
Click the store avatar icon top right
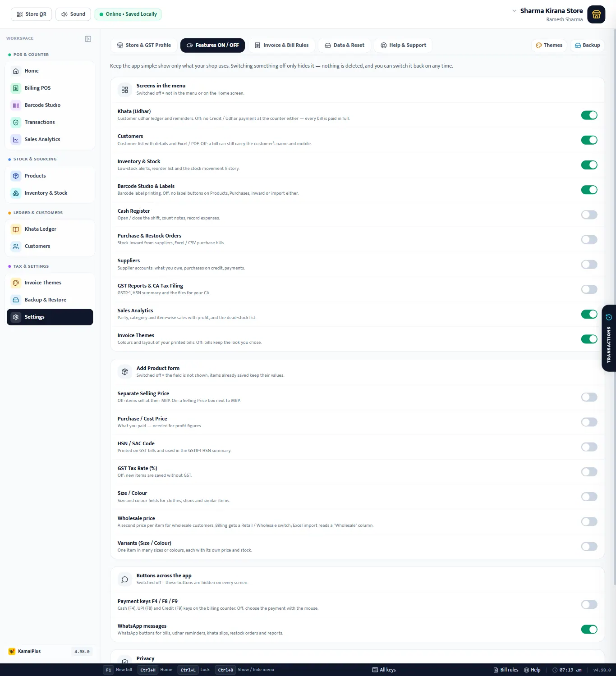[596, 14]
